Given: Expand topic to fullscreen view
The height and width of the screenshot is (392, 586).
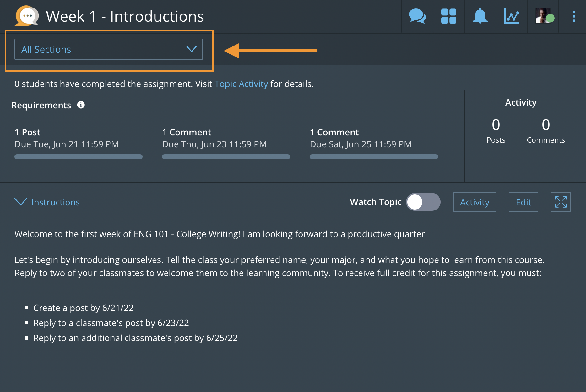Looking at the screenshot, I should (561, 202).
